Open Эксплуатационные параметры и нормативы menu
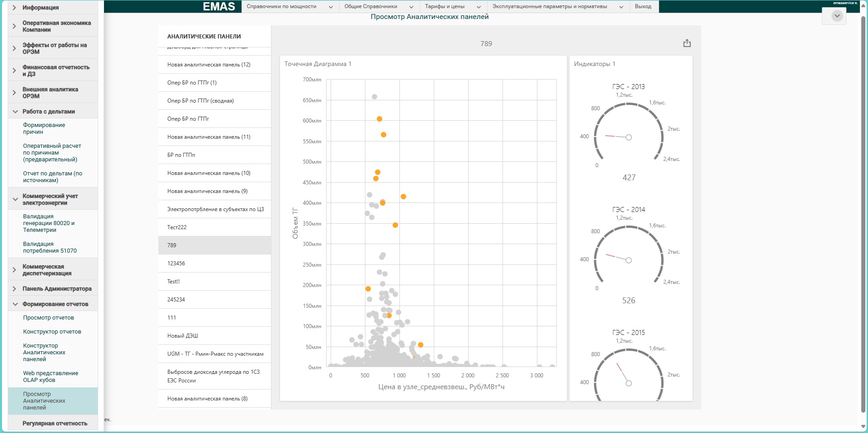 coord(558,6)
